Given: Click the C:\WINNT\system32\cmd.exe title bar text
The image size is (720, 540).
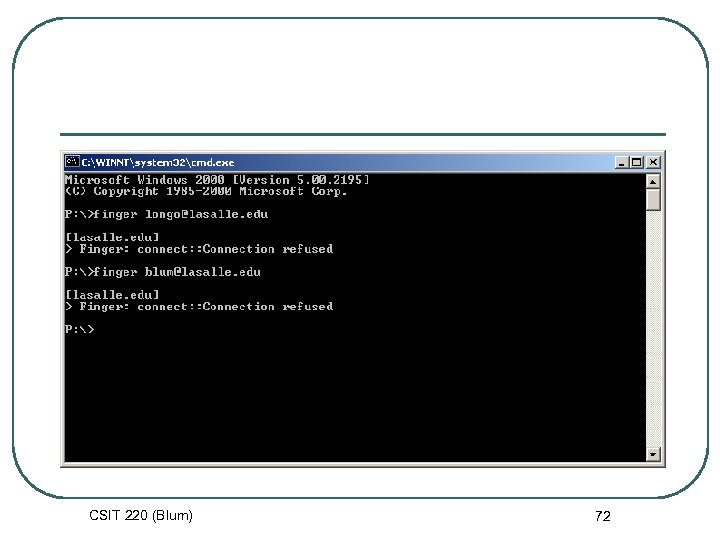Looking at the screenshot, I should point(158,163).
